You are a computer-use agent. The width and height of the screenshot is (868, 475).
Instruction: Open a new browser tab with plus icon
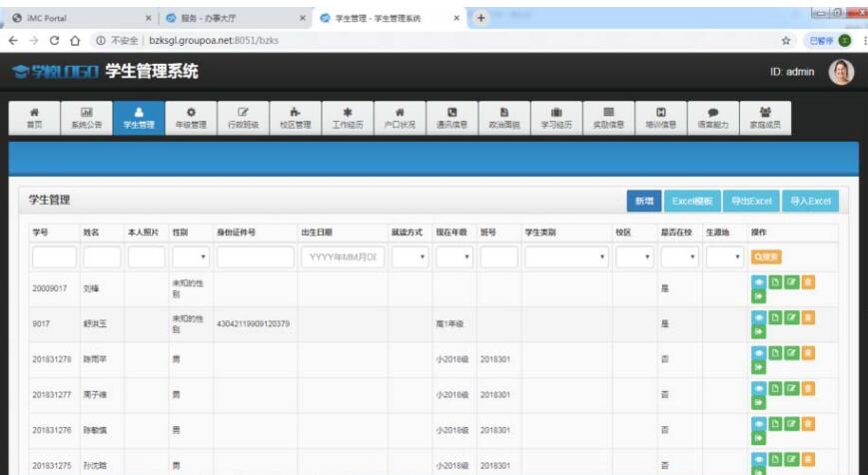click(480, 18)
